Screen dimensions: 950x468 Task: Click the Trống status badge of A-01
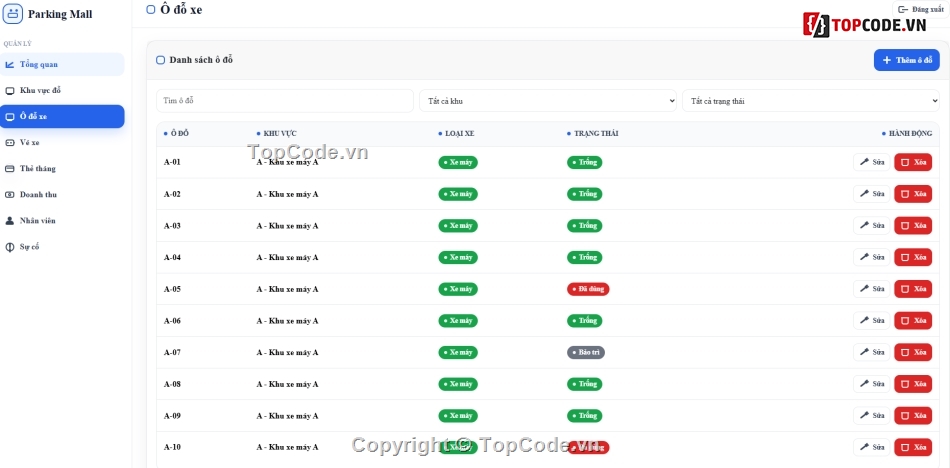(585, 162)
